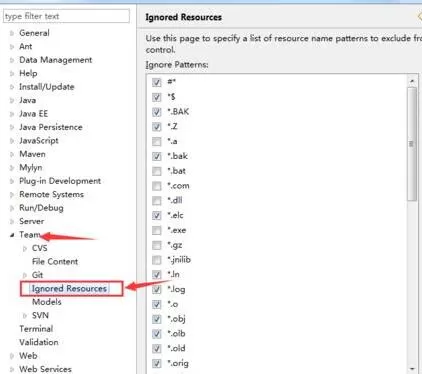The height and width of the screenshot is (374, 422).
Task: Expand the SVN subtree arrow
Action: point(25,315)
